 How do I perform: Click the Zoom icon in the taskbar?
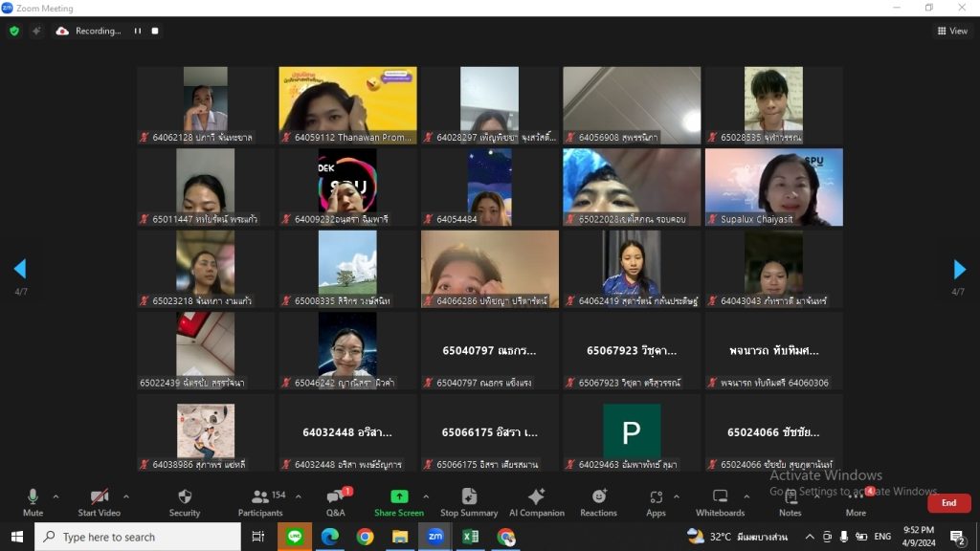pos(435,537)
